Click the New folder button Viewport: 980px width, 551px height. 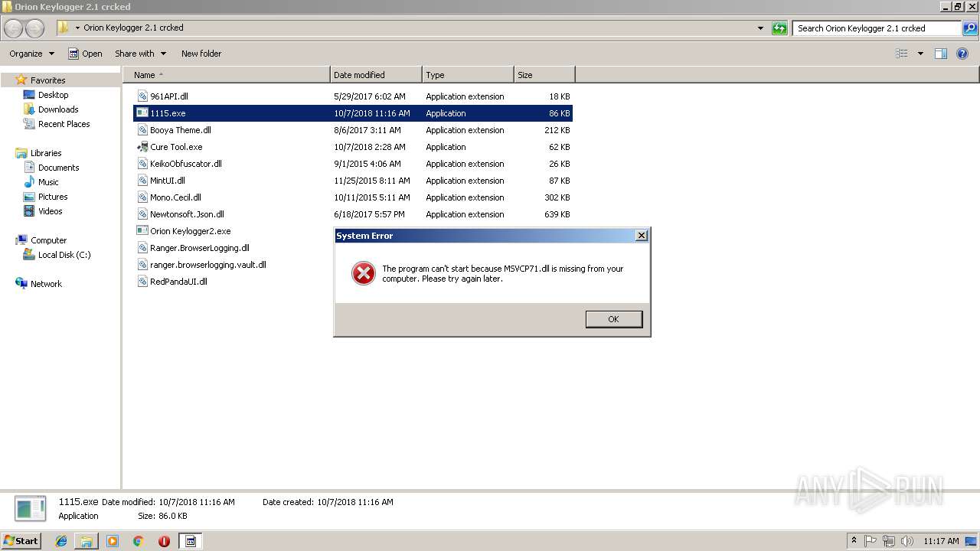click(x=201, y=54)
